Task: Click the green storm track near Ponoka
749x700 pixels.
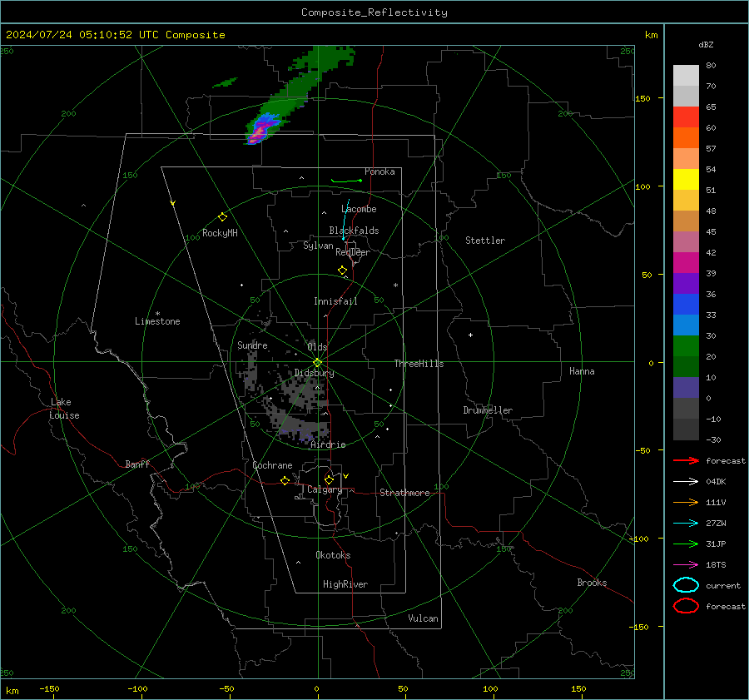Action: tap(347, 181)
